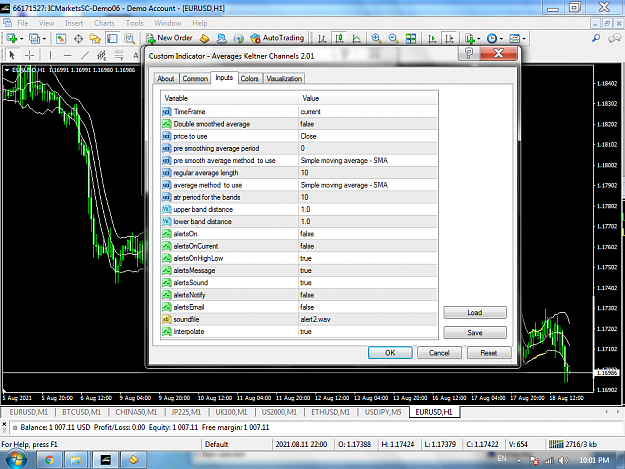Select the vertical line drawing tool
The image size is (625, 469).
pyautogui.click(x=50, y=55)
